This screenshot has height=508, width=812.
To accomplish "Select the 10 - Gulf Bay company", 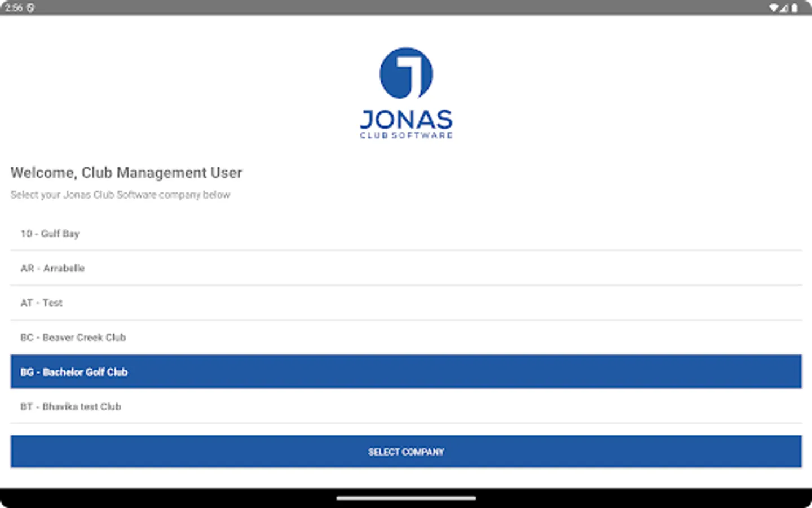I will (406, 234).
